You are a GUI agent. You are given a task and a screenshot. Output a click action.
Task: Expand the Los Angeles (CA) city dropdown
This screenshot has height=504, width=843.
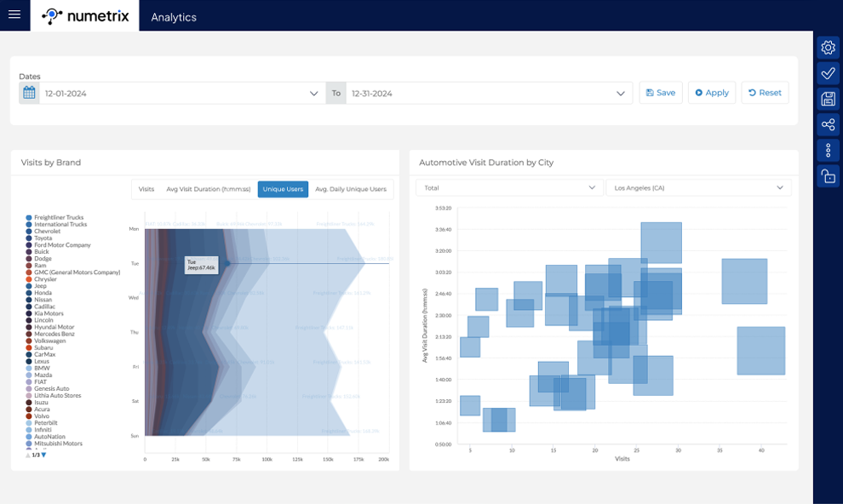pos(698,187)
